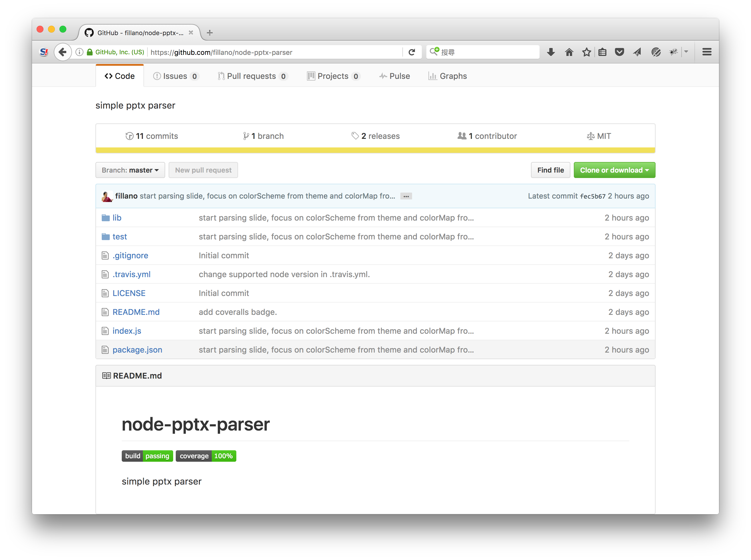The width and height of the screenshot is (751, 560).
Task: Click the striped globe extension icon
Action: (x=656, y=52)
